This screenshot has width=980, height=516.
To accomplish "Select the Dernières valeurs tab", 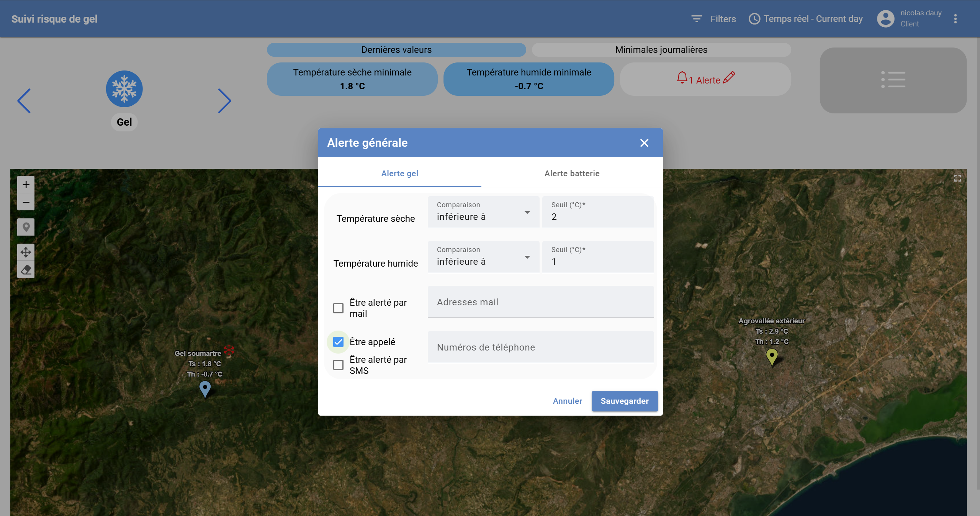I will coord(396,50).
